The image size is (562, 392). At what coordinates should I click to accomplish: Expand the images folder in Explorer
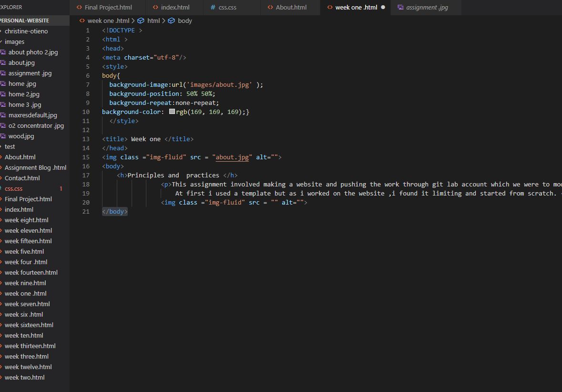coord(14,41)
